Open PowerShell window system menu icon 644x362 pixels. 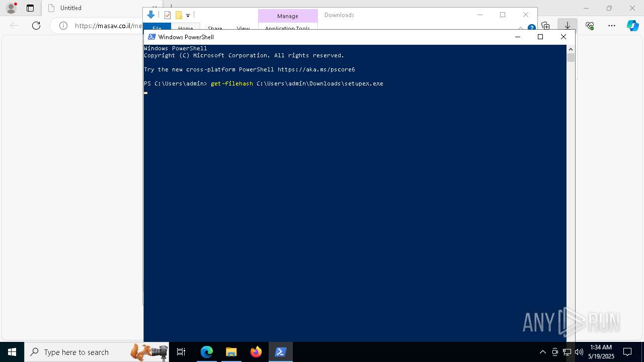point(151,37)
